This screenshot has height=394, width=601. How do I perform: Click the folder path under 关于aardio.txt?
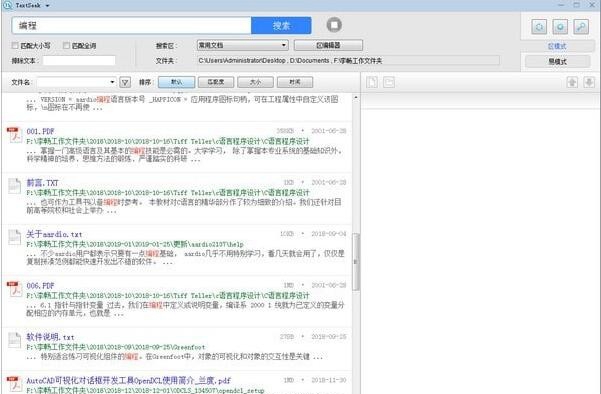point(135,244)
